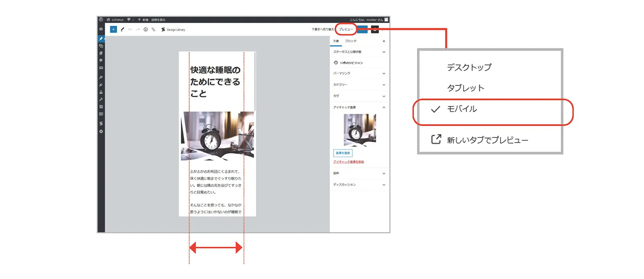Image resolution: width=644 pixels, height=279 pixels.
Task: Select the pencil edit tool icon
Action: click(122, 29)
